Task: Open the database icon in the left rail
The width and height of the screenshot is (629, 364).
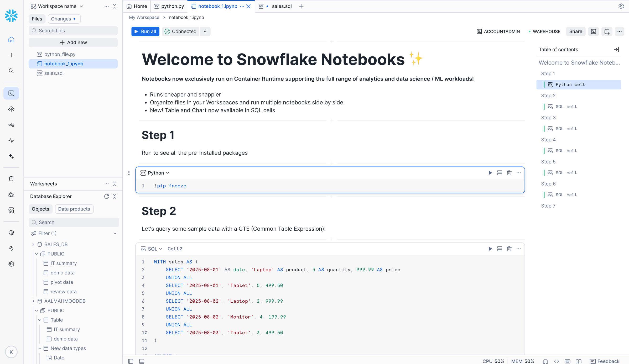Action: [11, 179]
